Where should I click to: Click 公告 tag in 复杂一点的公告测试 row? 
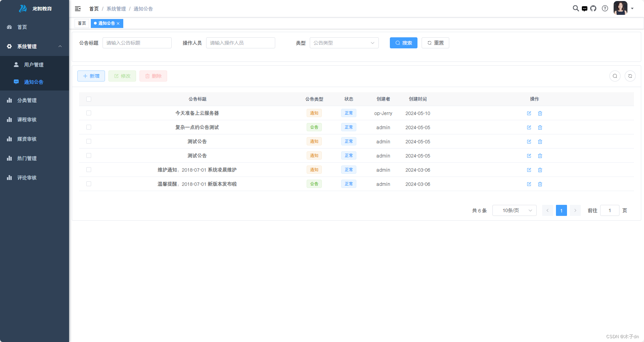click(x=314, y=127)
